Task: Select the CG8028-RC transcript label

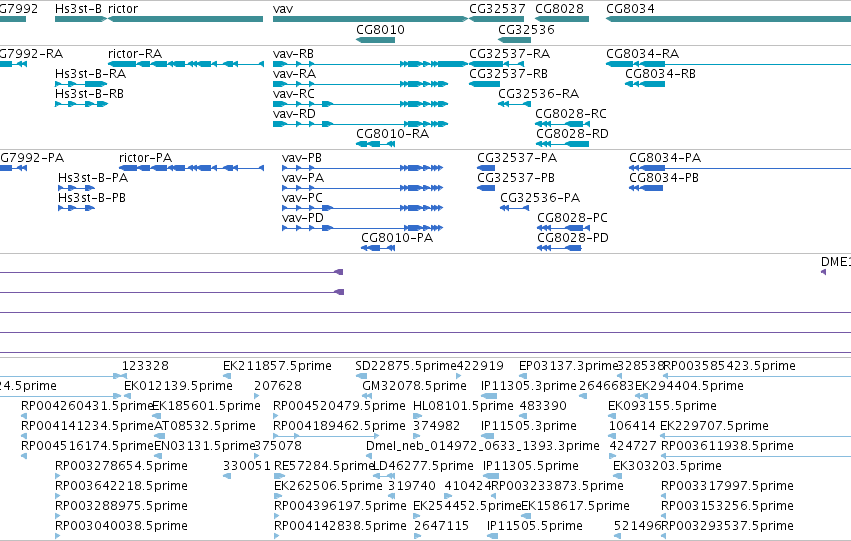Action: (x=571, y=114)
